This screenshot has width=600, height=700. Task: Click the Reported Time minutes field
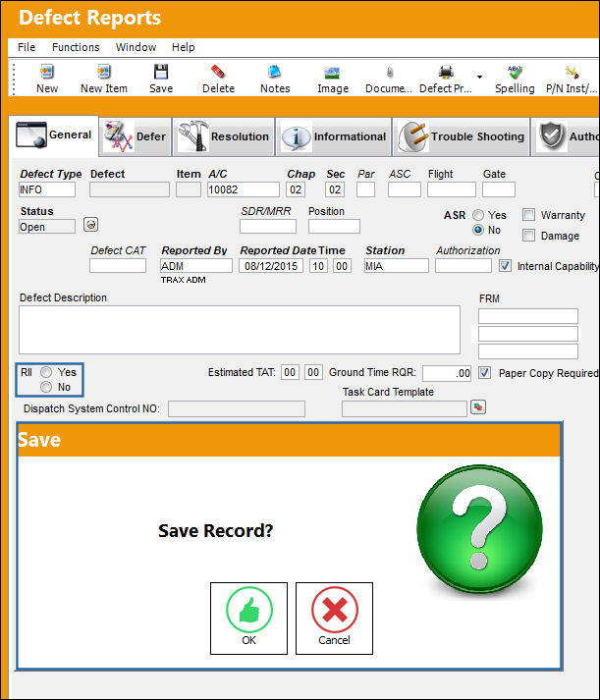pyautogui.click(x=342, y=266)
